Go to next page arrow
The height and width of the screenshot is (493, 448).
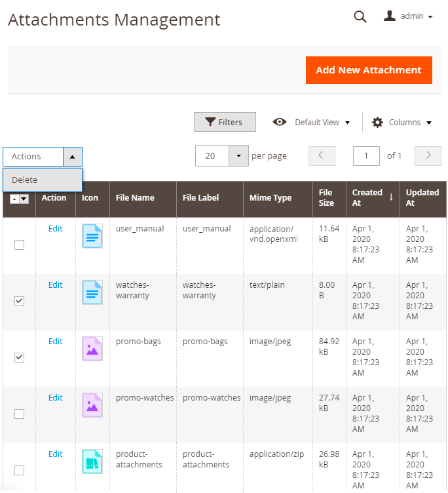coord(428,156)
